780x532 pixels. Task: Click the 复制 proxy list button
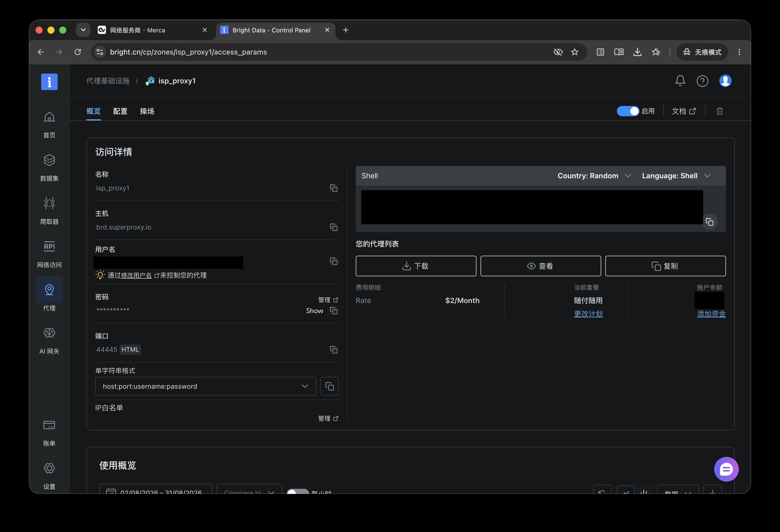[x=665, y=266]
